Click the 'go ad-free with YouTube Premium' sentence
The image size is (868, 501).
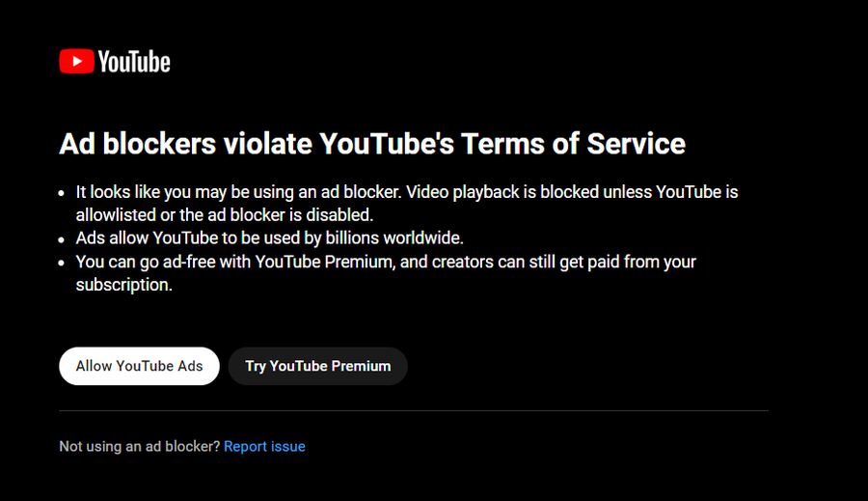tap(386, 262)
